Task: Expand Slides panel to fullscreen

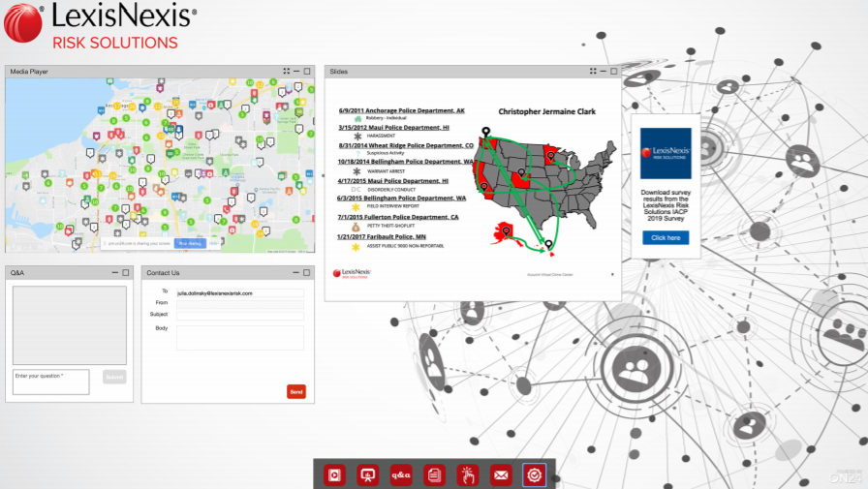Action: [x=593, y=72]
